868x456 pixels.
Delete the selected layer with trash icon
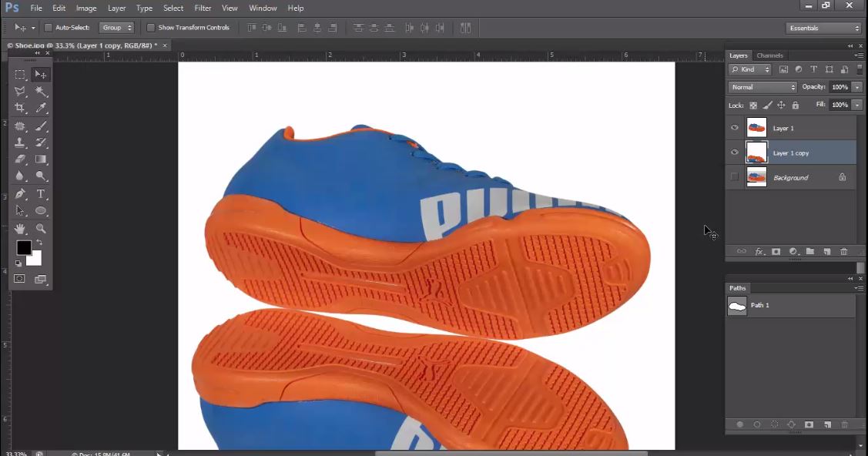tap(844, 251)
